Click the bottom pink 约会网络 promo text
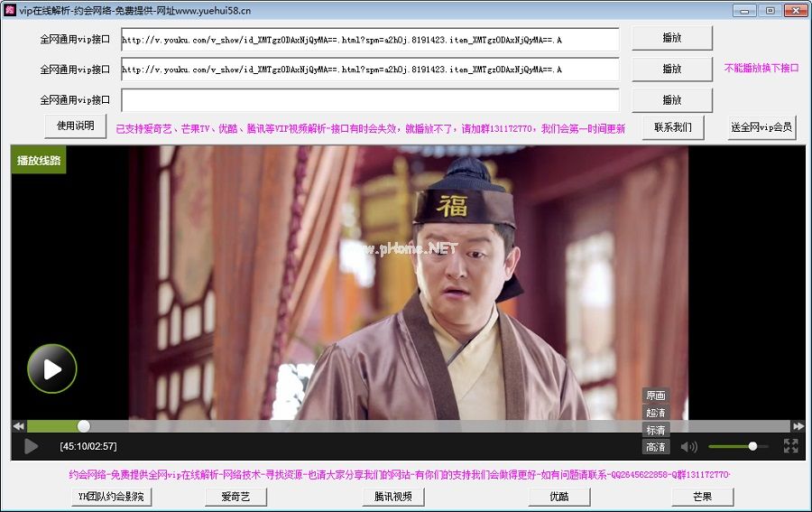The height and width of the screenshot is (512, 812). (x=400, y=474)
